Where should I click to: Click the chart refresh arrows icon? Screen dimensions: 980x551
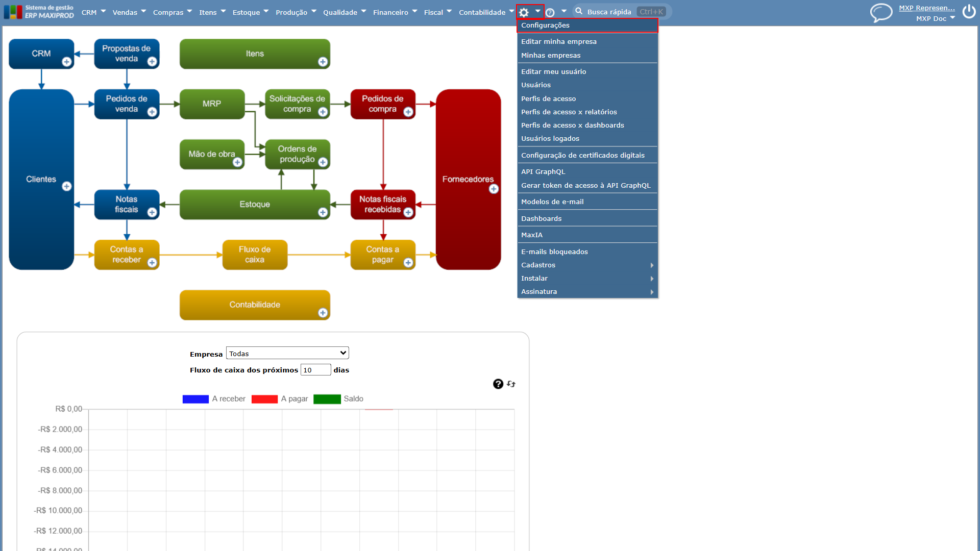point(511,384)
